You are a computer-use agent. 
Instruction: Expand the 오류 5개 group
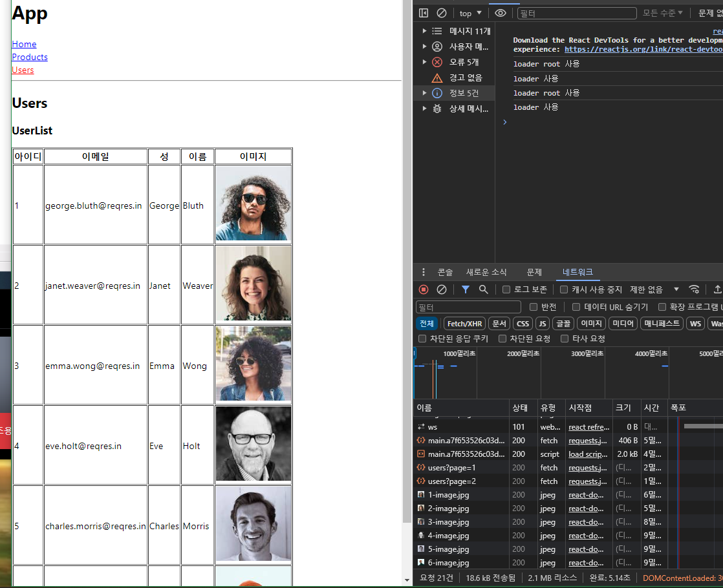coord(424,62)
